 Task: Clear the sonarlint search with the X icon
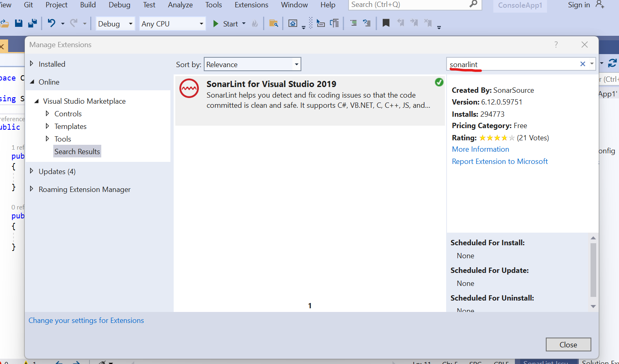tap(582, 64)
